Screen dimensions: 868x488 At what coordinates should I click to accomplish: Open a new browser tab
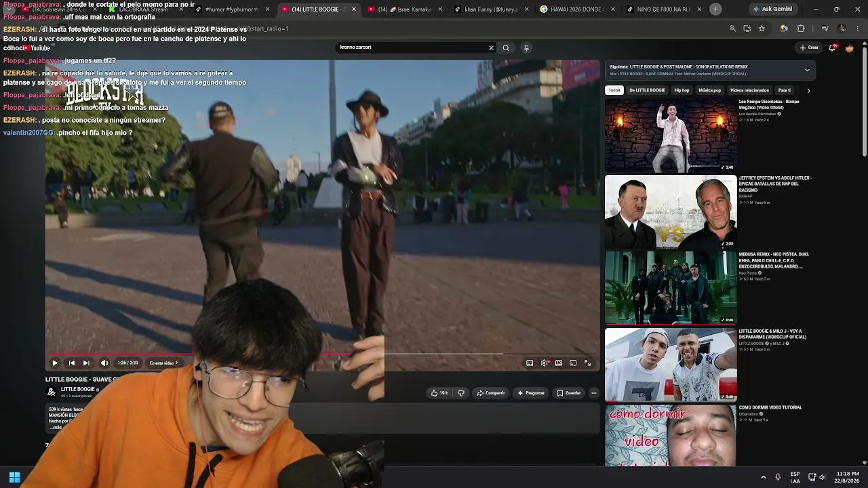tap(715, 9)
